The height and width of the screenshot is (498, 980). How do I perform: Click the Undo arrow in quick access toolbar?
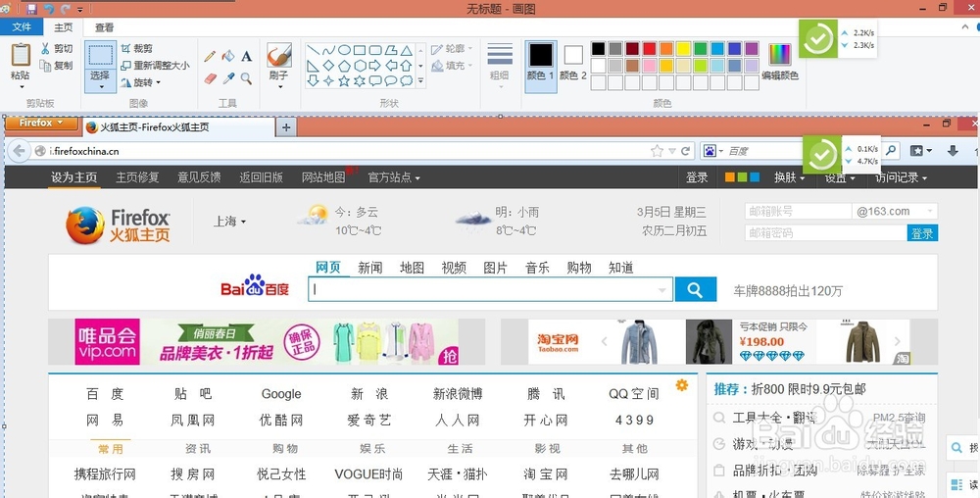(x=49, y=9)
